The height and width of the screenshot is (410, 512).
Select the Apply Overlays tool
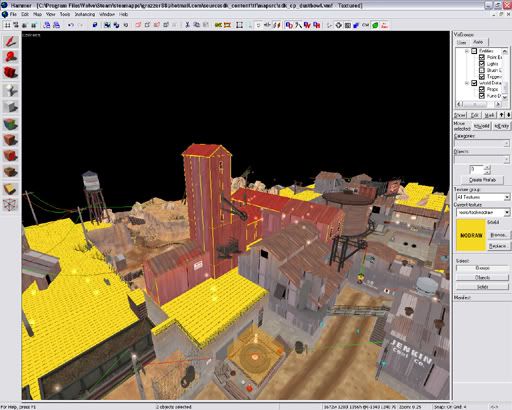click(10, 172)
